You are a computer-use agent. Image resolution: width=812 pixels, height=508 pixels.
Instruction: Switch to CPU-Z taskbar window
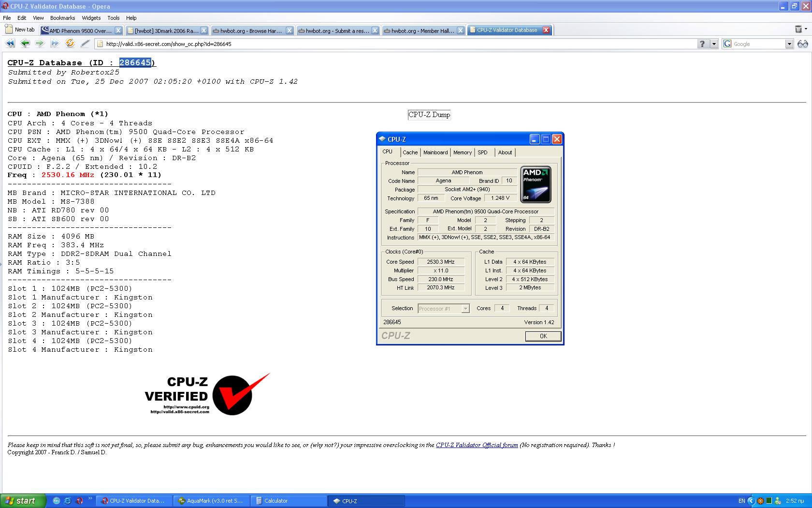click(x=366, y=501)
